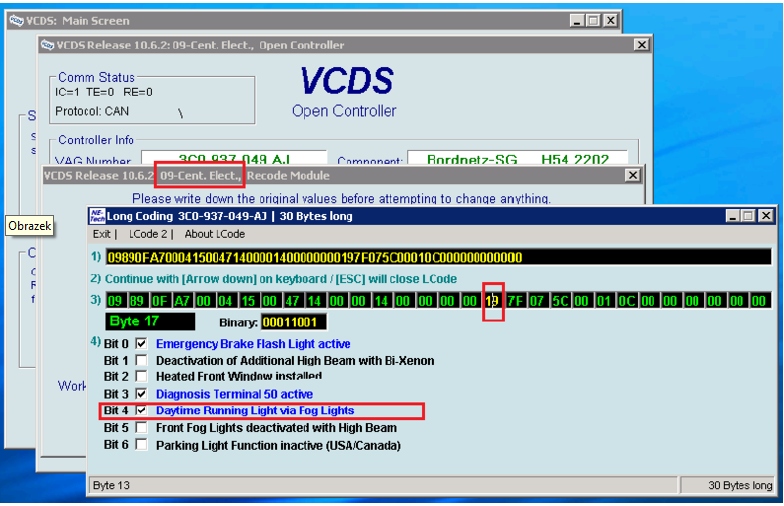Toggle Bit 0 Emergency Brake Flash Light checkbox
Screen dimensions: 784x506
pos(142,344)
